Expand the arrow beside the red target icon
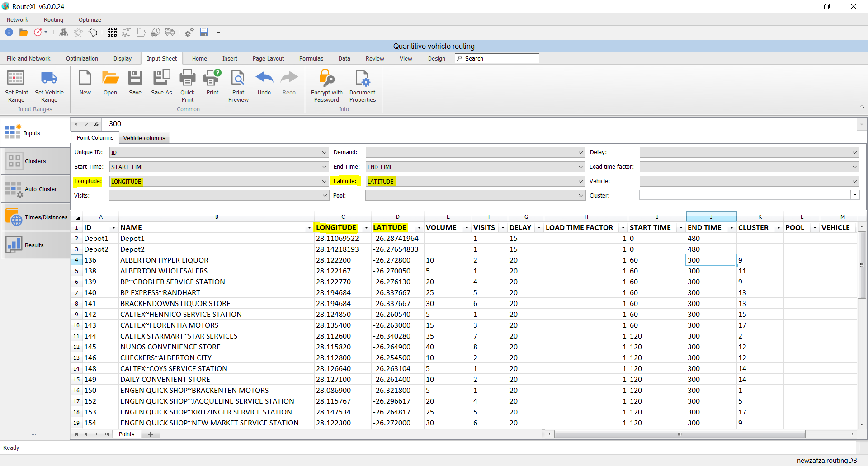 46,32
